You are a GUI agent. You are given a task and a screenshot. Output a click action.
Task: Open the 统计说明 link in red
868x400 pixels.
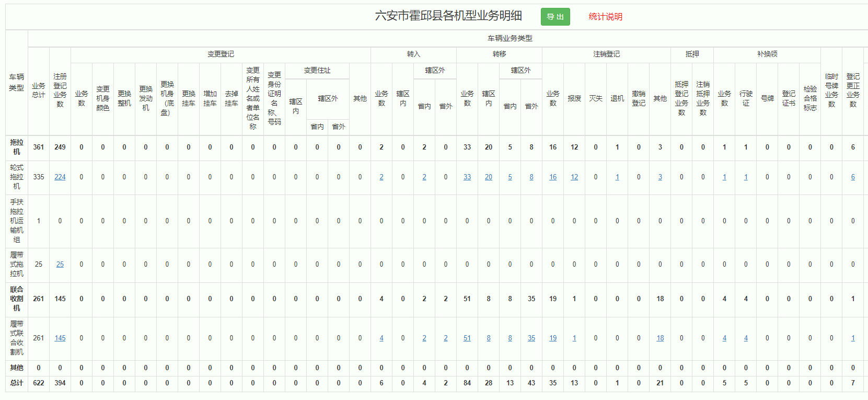pos(605,17)
